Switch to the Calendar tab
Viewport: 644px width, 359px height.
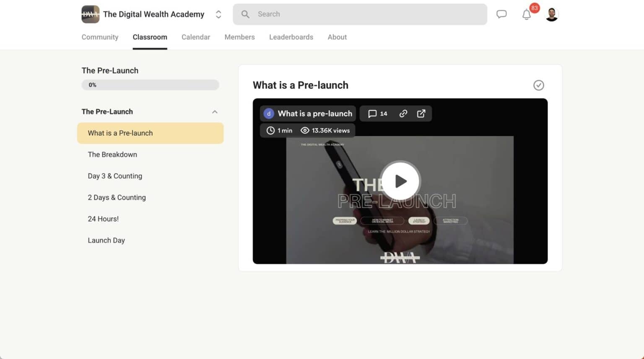coord(196,37)
